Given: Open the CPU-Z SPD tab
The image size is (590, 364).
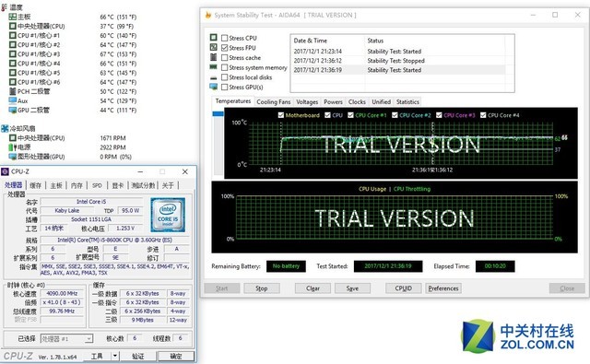Looking at the screenshot, I should (97, 185).
